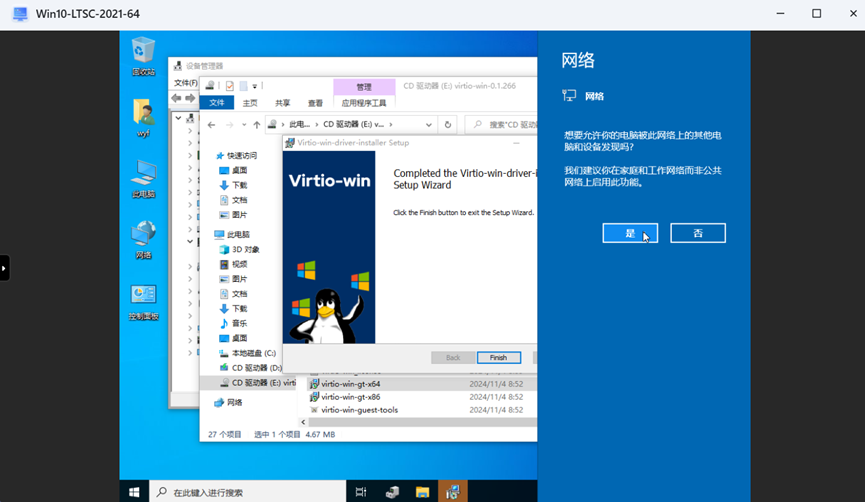Select 此电脑 in navigation pane
Image resolution: width=865 pixels, height=502 pixels.
point(232,234)
